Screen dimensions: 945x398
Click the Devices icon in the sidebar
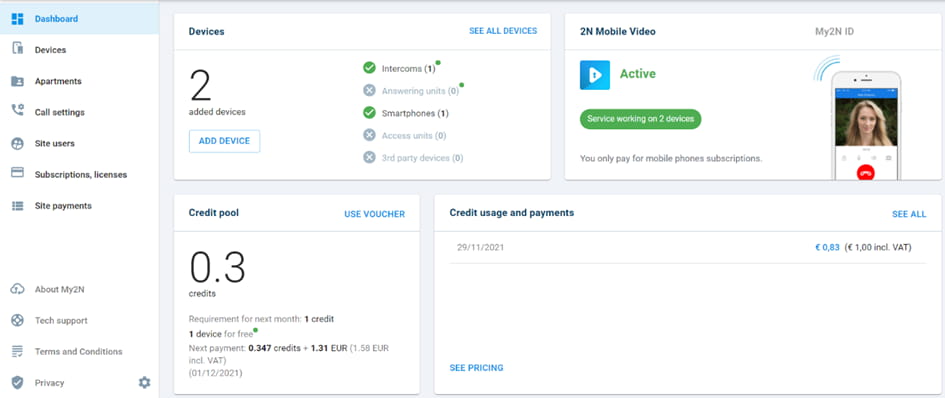tap(17, 49)
